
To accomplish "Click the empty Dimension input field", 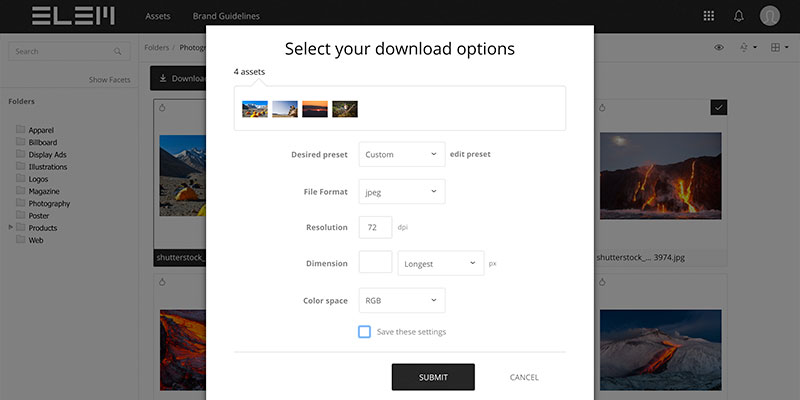I will click(376, 262).
